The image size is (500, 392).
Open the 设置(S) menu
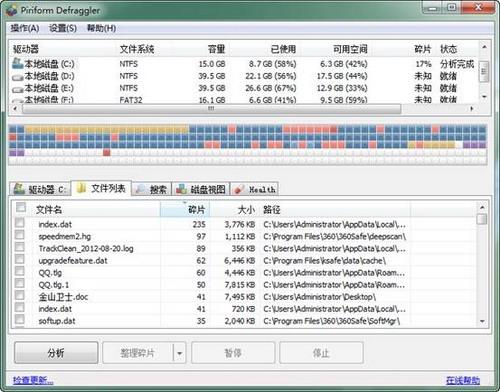(x=63, y=28)
